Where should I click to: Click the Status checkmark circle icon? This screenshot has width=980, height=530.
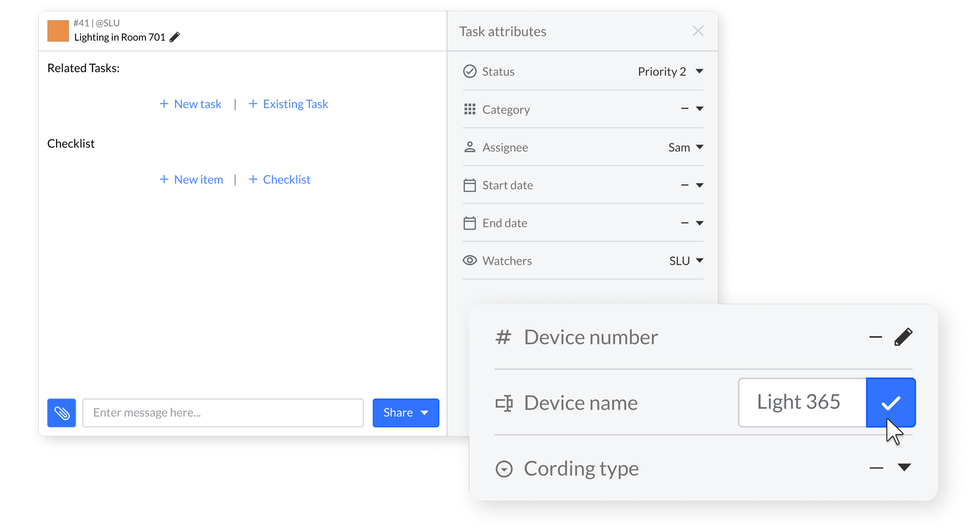point(469,71)
